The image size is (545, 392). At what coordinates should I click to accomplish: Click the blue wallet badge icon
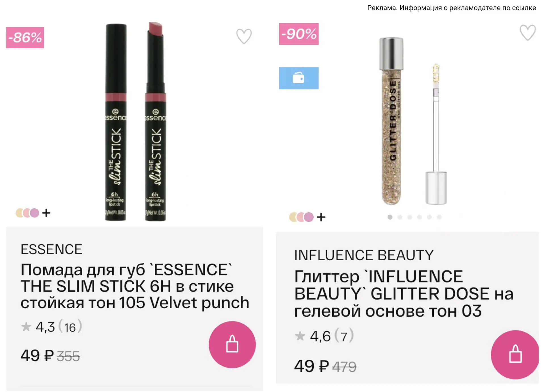tap(299, 78)
